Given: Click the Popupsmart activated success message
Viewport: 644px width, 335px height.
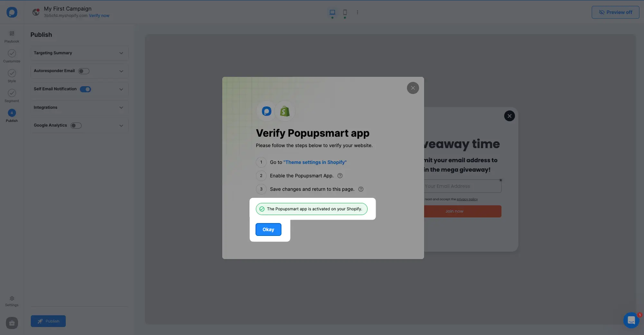Looking at the screenshot, I should [x=311, y=209].
